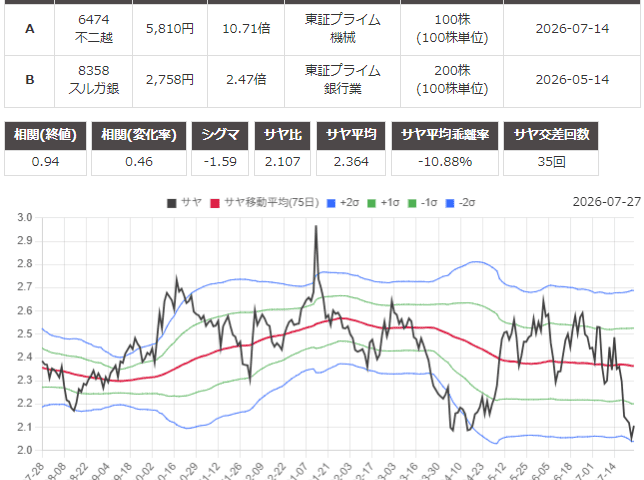Click the correlation value 0.94
This screenshot has height=480, width=644.
(45, 162)
